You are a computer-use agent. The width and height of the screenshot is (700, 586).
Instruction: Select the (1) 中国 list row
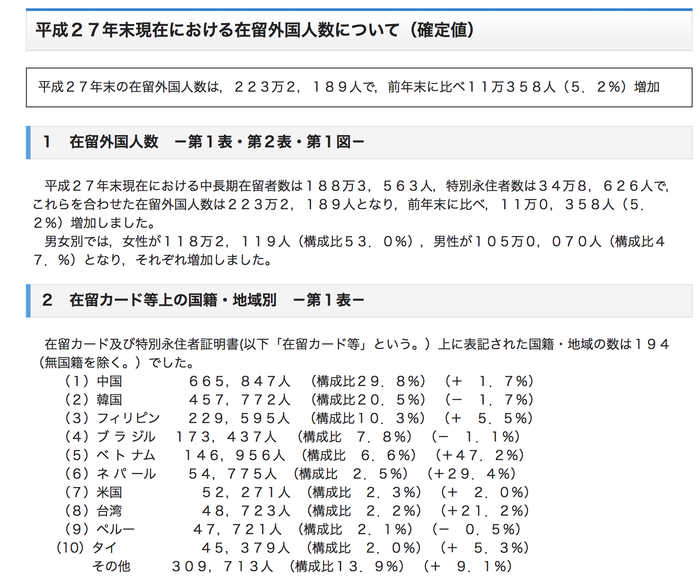[299, 382]
